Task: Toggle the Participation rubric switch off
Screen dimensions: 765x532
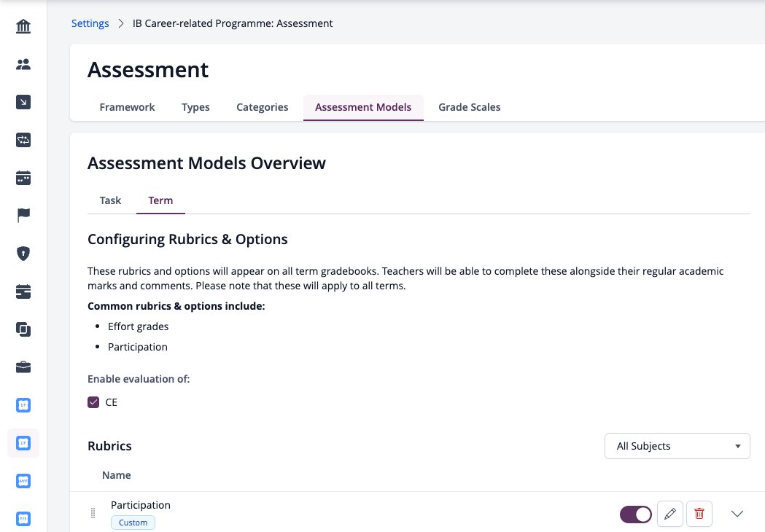Action: (636, 514)
